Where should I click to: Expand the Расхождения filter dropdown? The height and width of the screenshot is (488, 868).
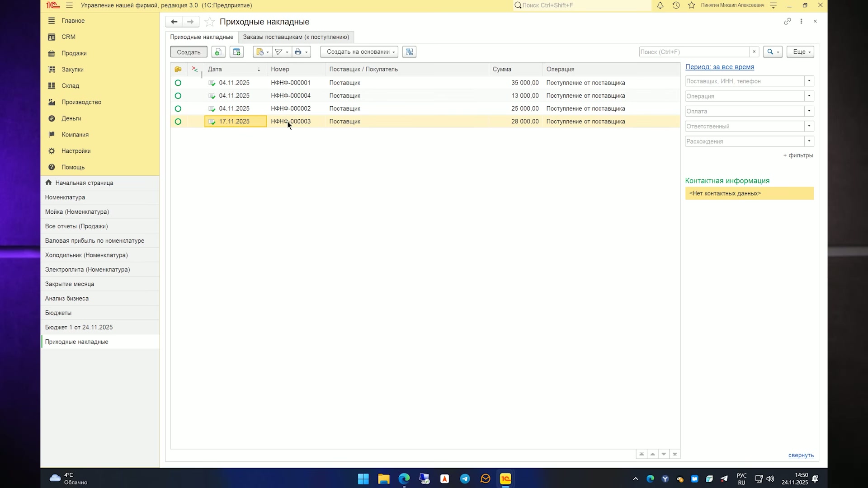click(809, 141)
